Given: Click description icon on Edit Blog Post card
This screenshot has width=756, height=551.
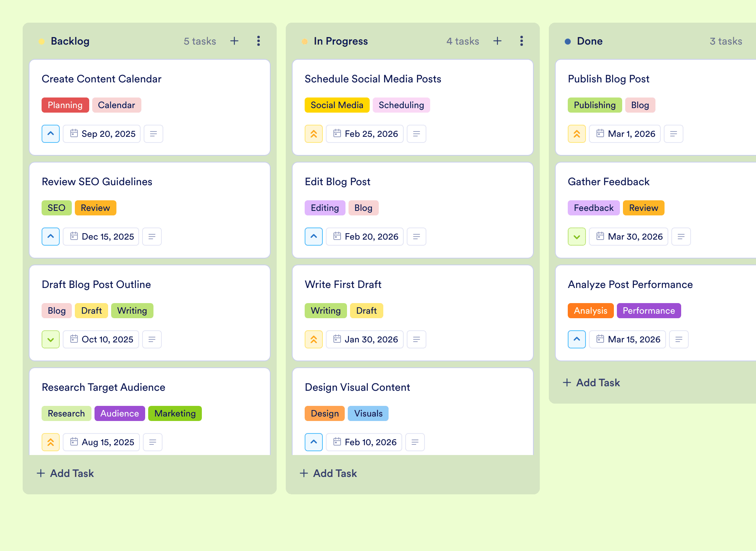Looking at the screenshot, I should [417, 237].
